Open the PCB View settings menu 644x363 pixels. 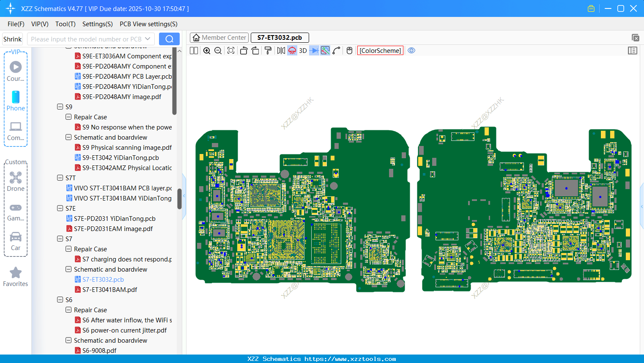pos(148,24)
